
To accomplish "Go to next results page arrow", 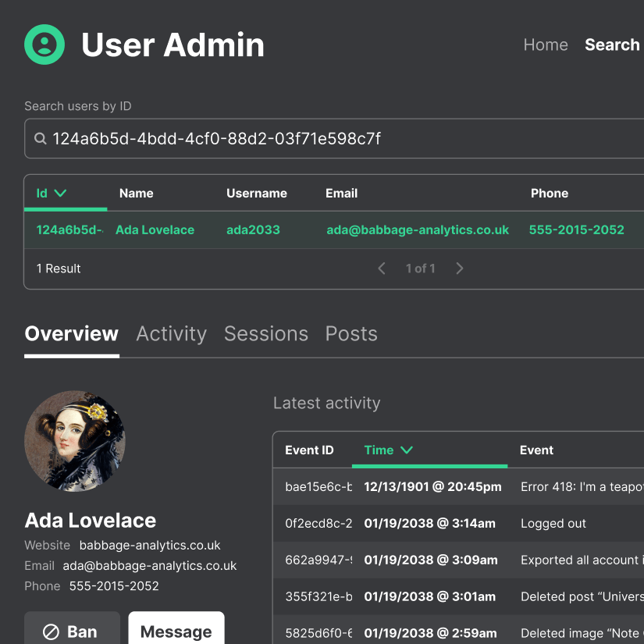I will [460, 269].
